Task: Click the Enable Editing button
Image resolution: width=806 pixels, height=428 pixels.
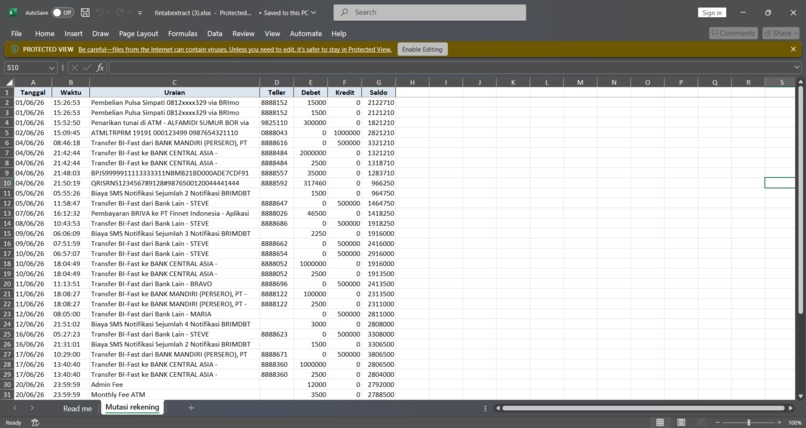Action: 422,49
